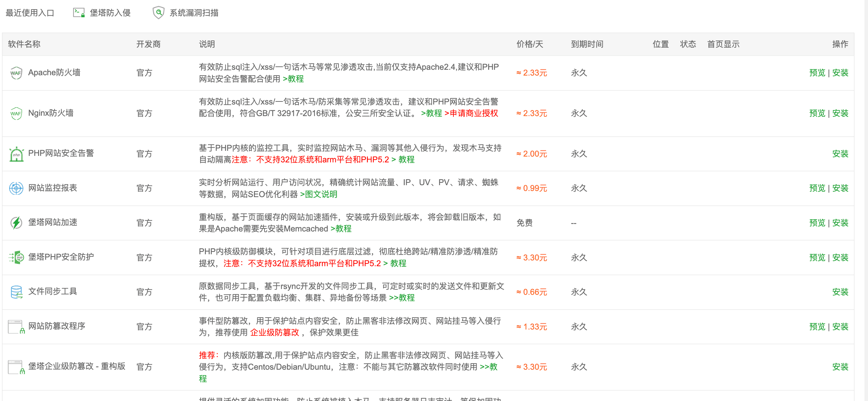Preview the Apache防火墙 plugin
Viewport: 868px width, 401px height.
(x=817, y=73)
